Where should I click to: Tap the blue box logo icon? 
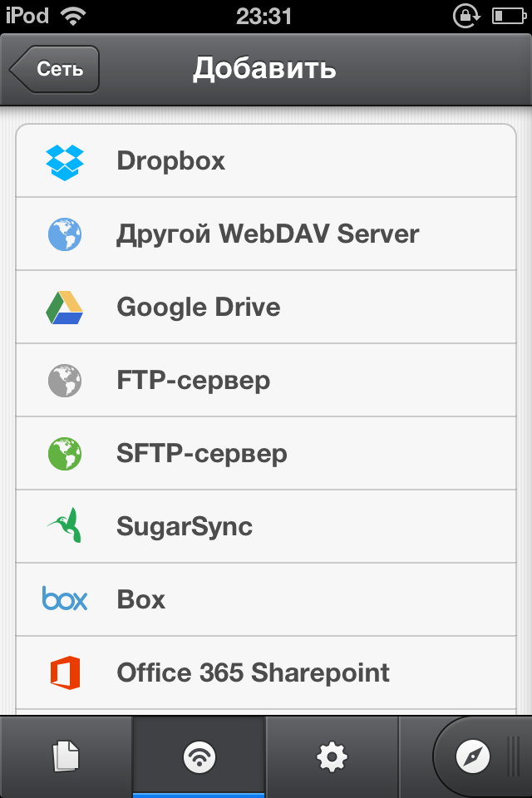pyautogui.click(x=65, y=598)
